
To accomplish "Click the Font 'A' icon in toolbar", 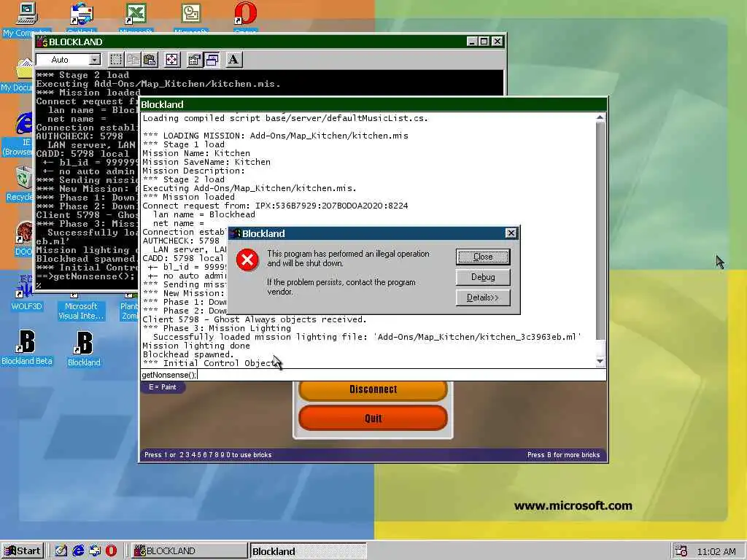I will click(233, 60).
